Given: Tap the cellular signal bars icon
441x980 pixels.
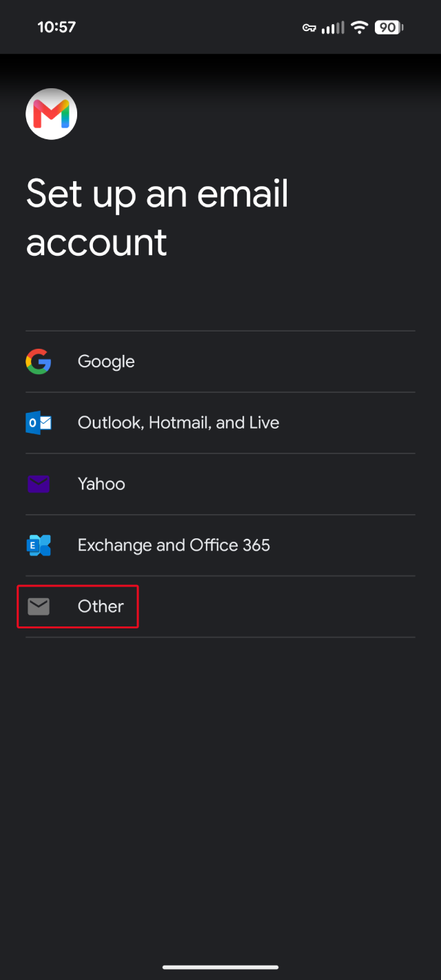Looking at the screenshot, I should coord(333,28).
